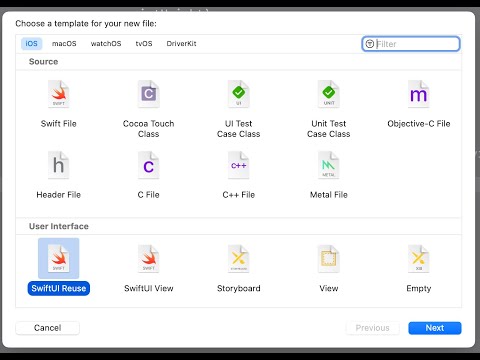Open the tvOS platform tab
This screenshot has width=480, height=360.
144,44
